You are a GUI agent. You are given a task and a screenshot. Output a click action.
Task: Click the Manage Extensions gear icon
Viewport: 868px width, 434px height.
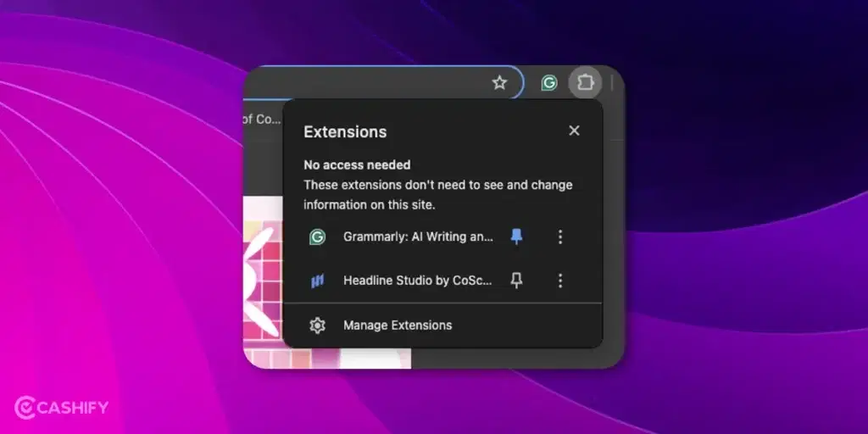tap(317, 325)
